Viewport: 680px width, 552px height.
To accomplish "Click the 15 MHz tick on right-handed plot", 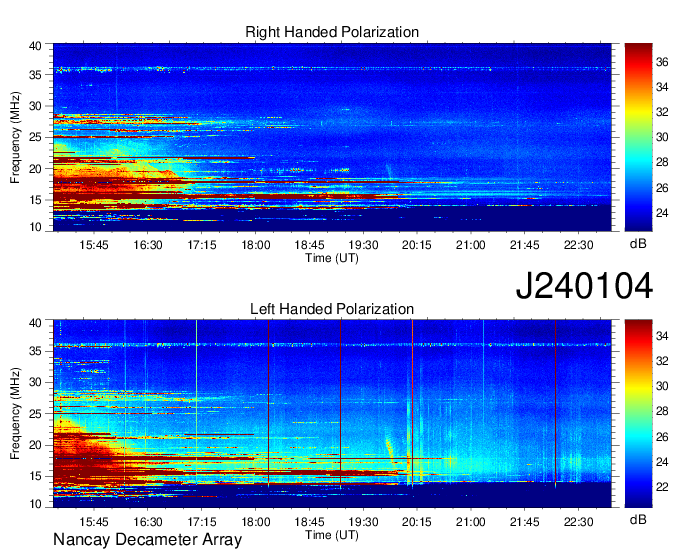I will point(35,200).
